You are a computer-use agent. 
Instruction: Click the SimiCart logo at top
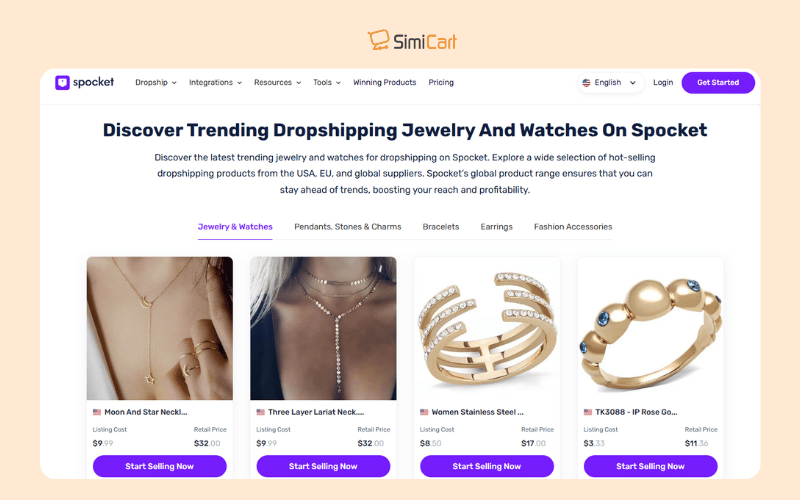tap(412, 40)
